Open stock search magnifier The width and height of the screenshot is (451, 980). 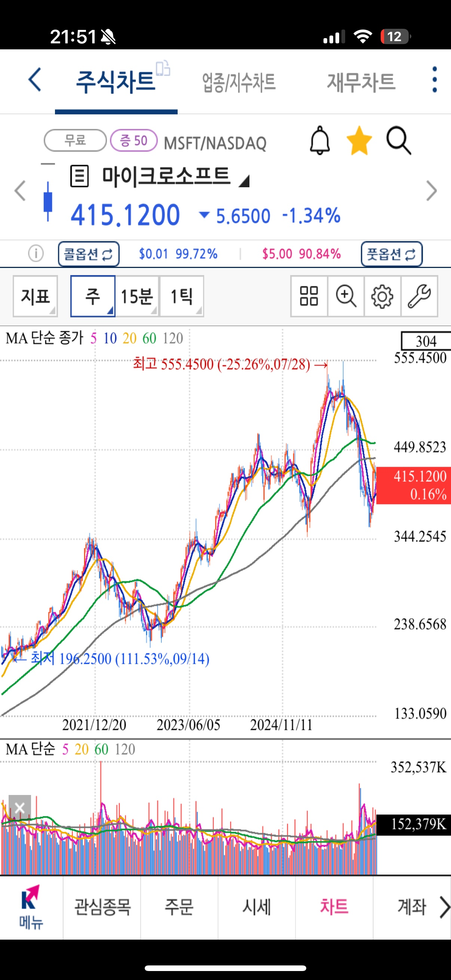(399, 141)
